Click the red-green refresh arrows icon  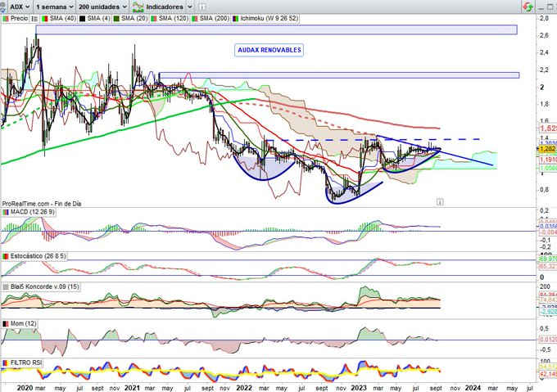coord(528,7)
